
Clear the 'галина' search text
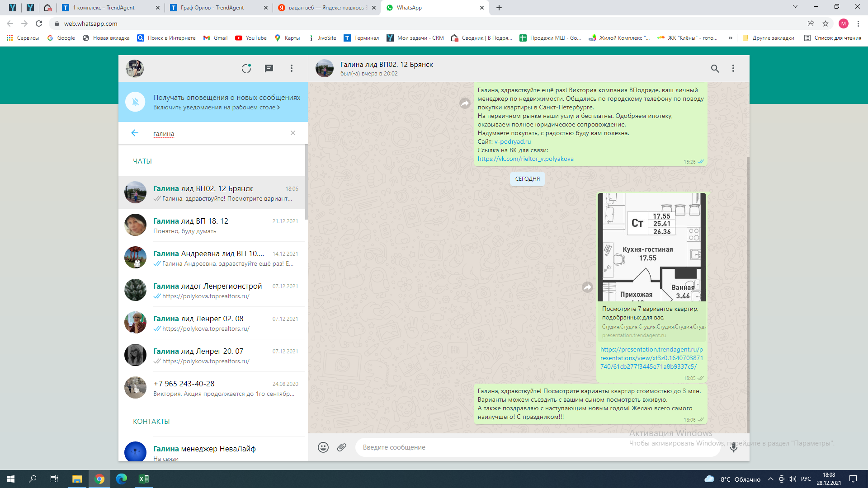coord(293,133)
